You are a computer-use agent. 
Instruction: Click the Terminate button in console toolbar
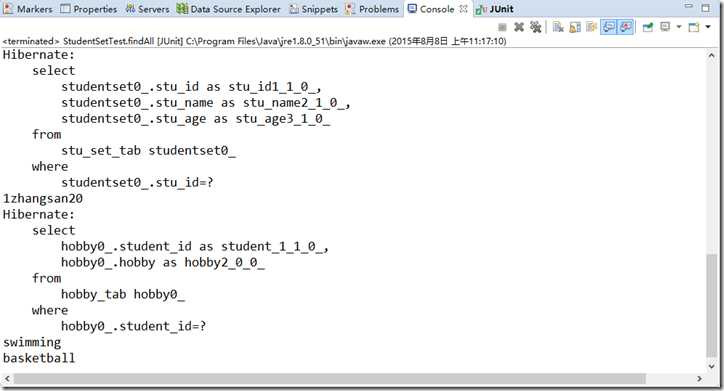[502, 27]
